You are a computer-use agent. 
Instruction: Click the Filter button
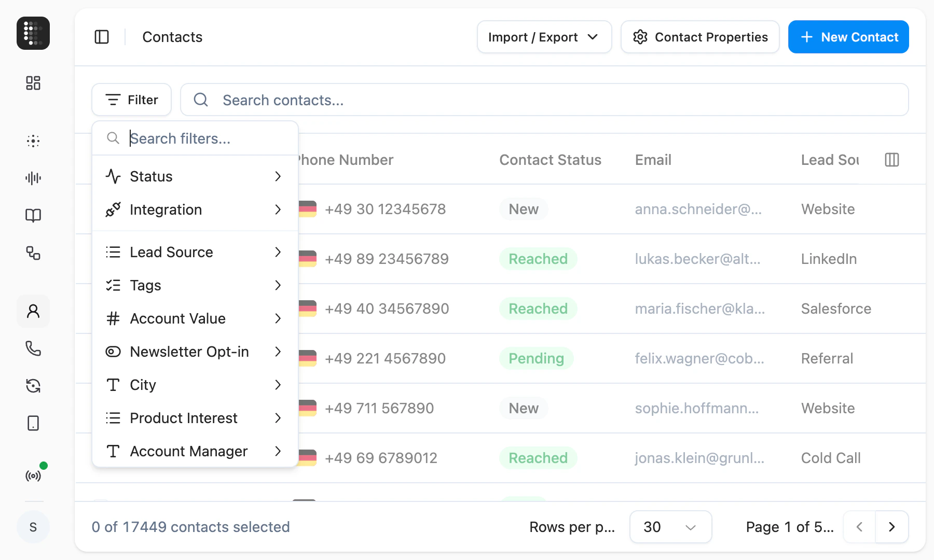[131, 100]
